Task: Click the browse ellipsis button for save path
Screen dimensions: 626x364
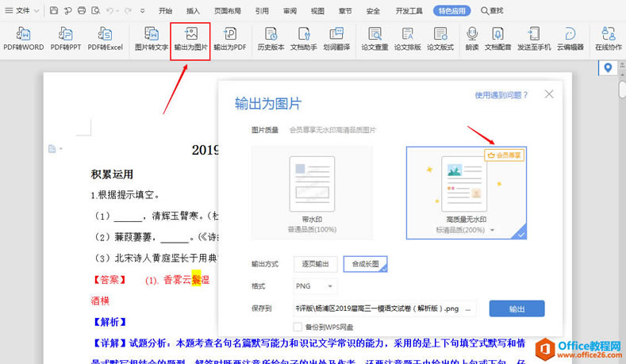Action: [x=468, y=308]
